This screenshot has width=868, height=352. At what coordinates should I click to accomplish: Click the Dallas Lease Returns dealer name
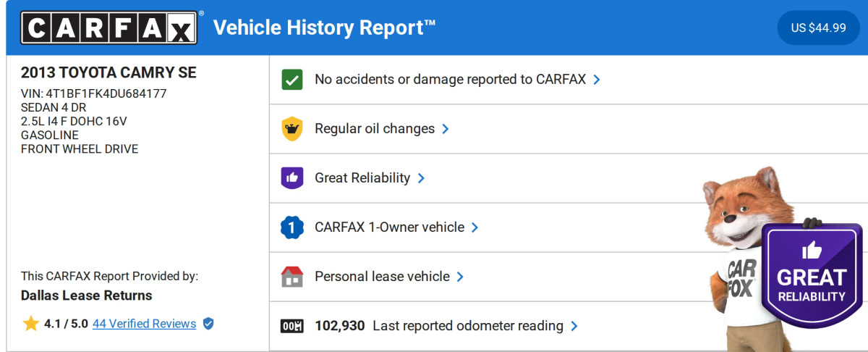pos(87,296)
